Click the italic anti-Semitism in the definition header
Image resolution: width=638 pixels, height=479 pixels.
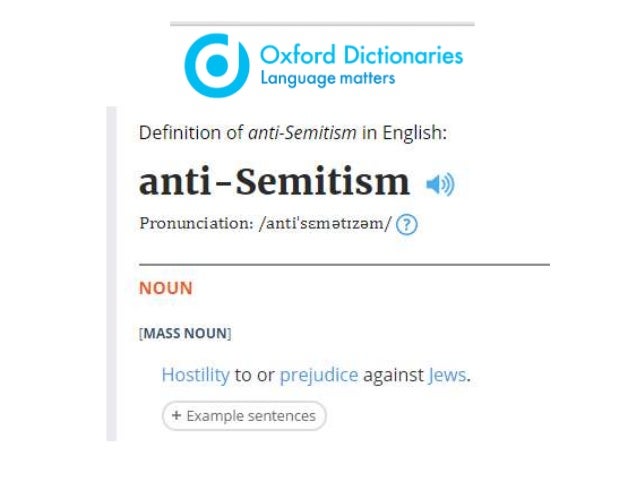[x=302, y=133]
